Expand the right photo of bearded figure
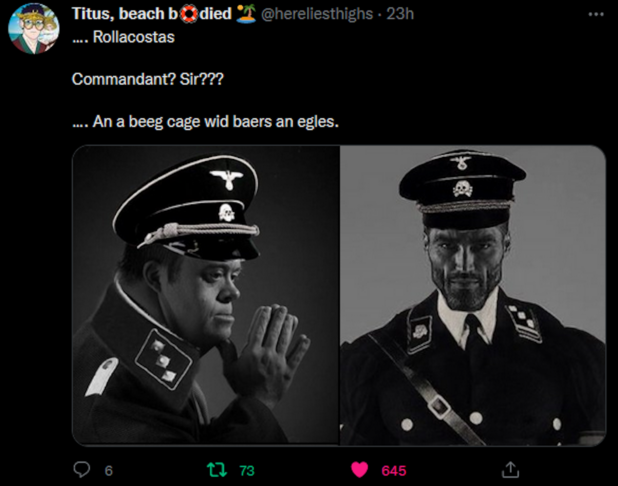The height and width of the screenshot is (486, 618). [472, 295]
